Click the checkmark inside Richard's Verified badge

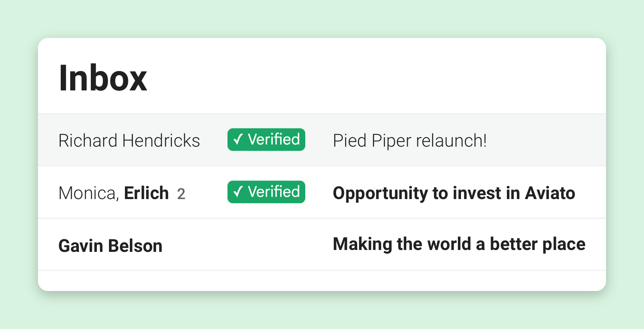pyautogui.click(x=238, y=139)
